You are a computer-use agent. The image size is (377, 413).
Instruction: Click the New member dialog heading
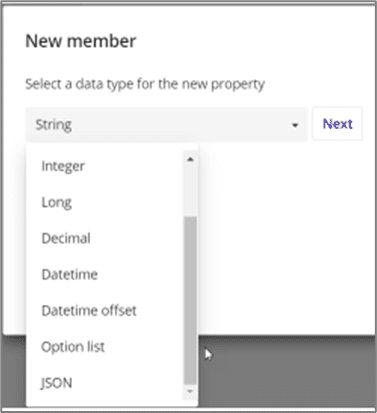coord(81,41)
